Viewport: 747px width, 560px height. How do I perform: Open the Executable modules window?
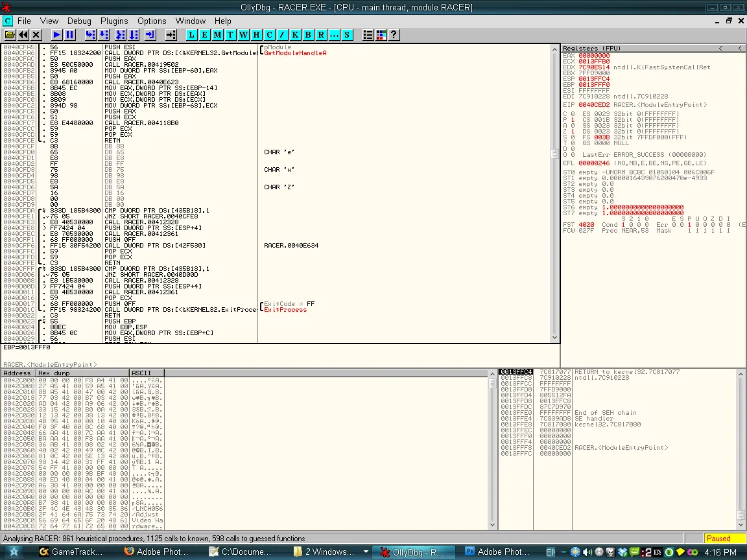click(205, 35)
